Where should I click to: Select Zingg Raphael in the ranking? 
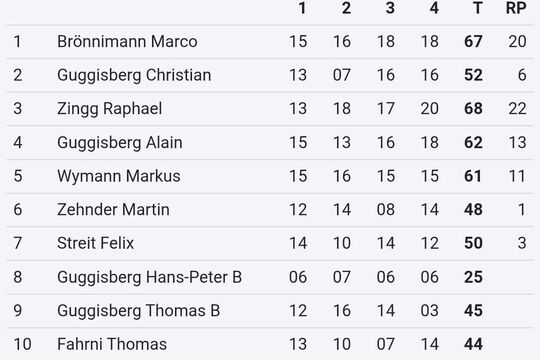pos(110,109)
